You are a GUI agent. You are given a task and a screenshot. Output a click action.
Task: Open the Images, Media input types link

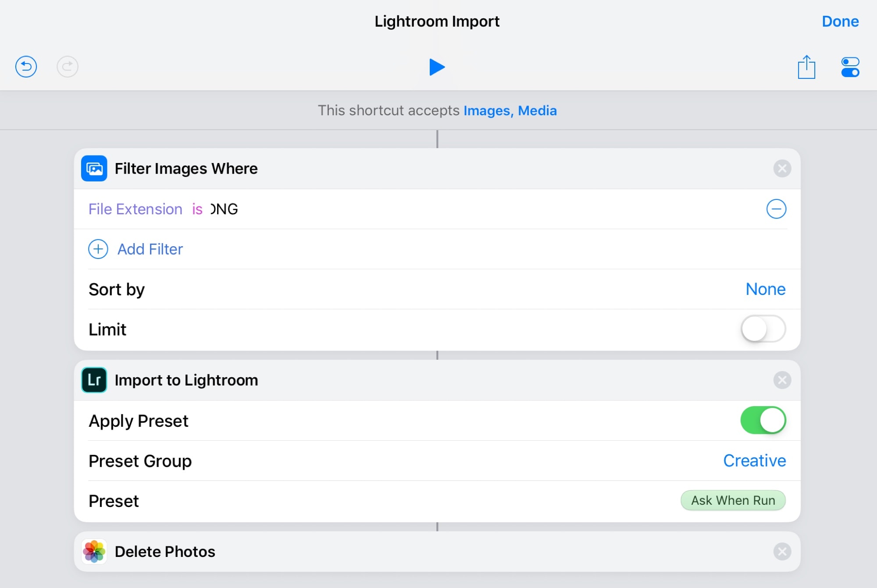pos(510,110)
